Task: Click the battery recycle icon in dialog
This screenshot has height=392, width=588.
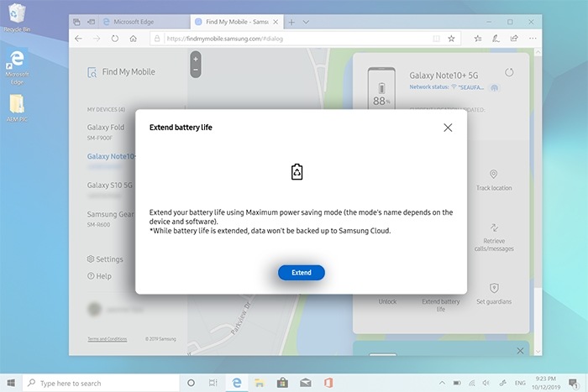Action: click(x=297, y=172)
